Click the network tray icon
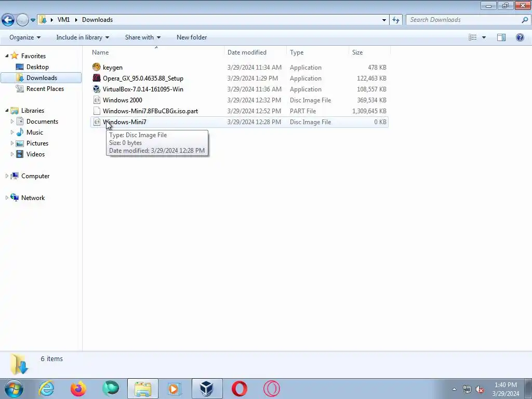The width and height of the screenshot is (532, 399). coord(467,389)
